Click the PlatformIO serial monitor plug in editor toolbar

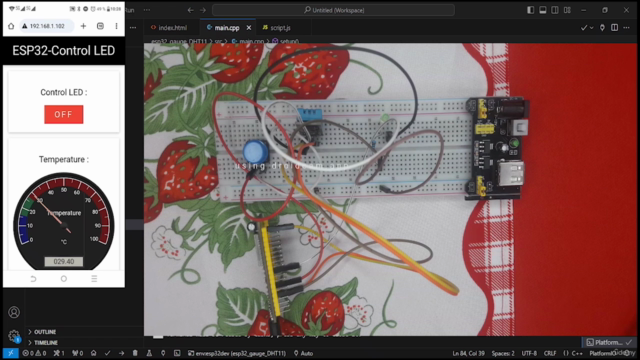pyautogui.click(x=602, y=28)
